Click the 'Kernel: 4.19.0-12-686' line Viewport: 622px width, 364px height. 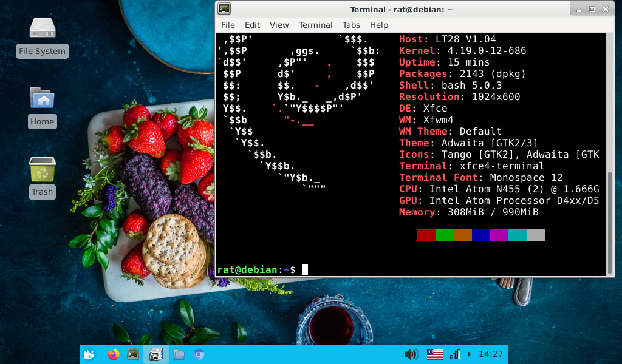(462, 51)
